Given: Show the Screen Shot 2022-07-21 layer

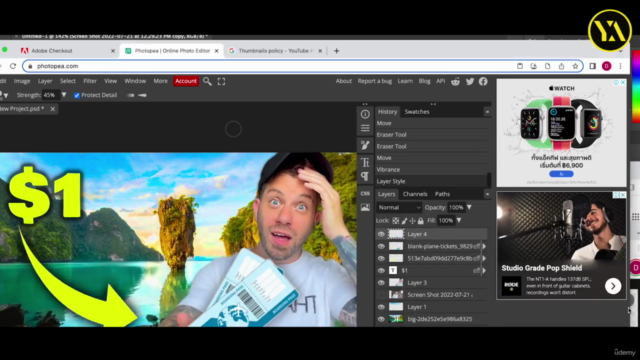Looking at the screenshot, I should coord(381,295).
